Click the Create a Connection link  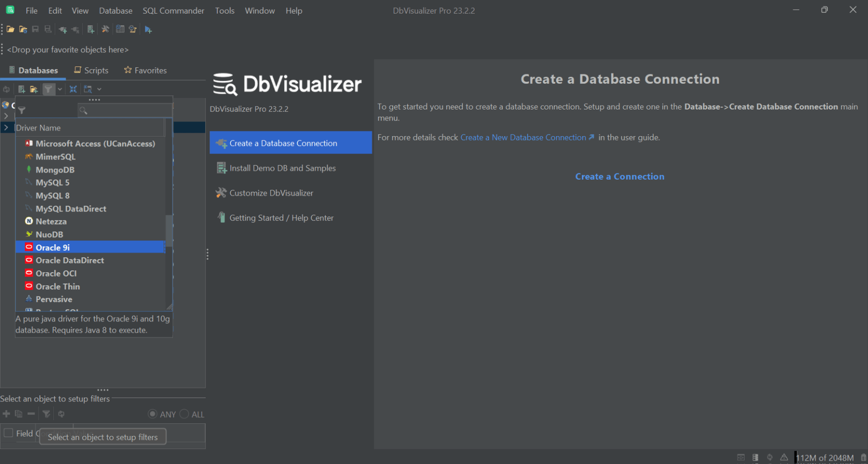619,176
